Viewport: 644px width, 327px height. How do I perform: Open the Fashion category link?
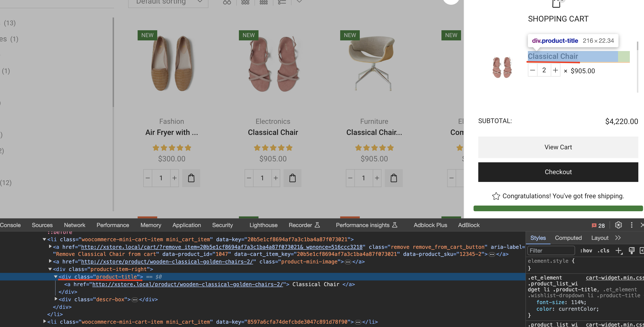(171, 121)
